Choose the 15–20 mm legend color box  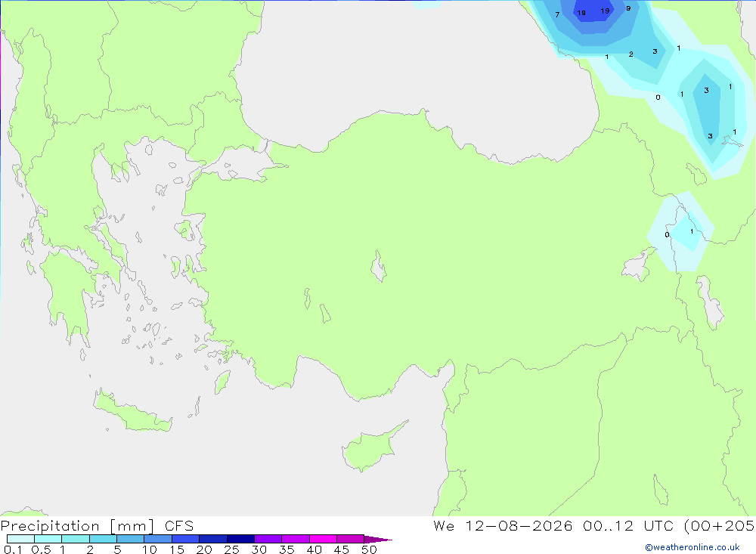coord(186,539)
